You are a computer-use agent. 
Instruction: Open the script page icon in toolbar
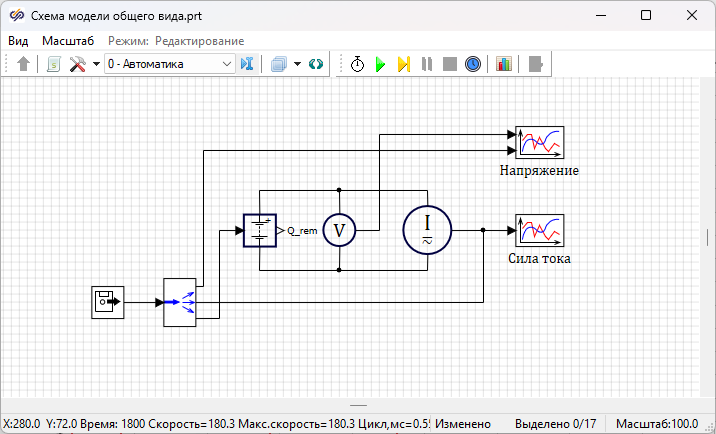tap(53, 64)
